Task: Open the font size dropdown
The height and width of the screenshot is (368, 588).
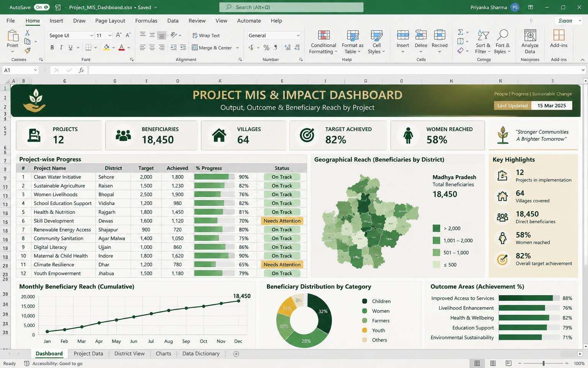Action: click(110, 35)
